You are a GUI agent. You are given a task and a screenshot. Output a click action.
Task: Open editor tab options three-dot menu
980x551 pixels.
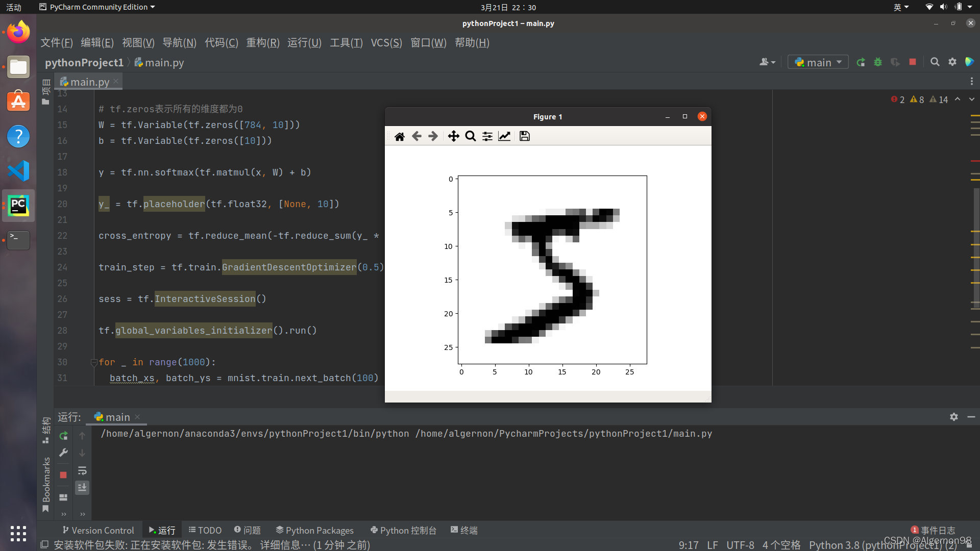coord(972,82)
